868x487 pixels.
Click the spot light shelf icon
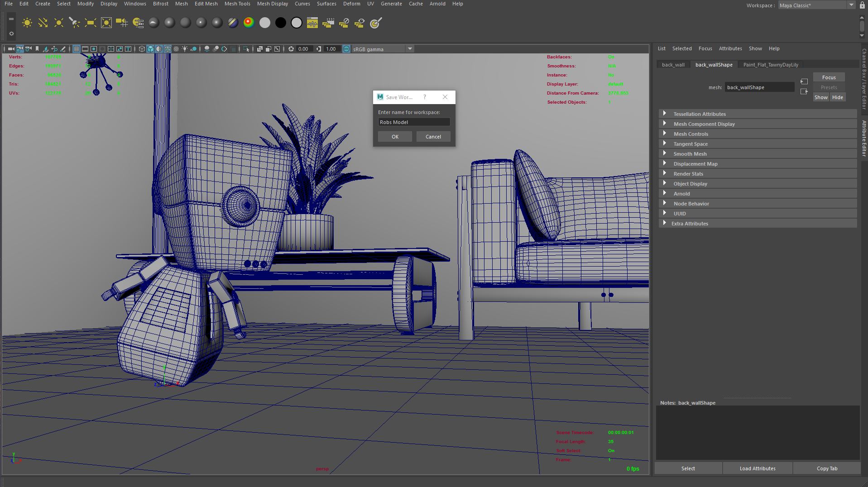click(x=74, y=23)
